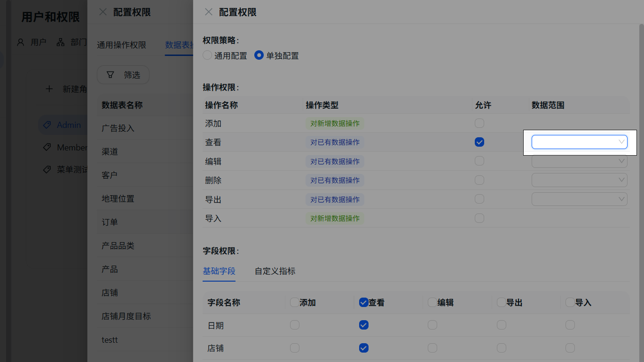Viewport: 644px width, 362px height.
Task: Click the user icon next to 用户
Action: (21, 42)
